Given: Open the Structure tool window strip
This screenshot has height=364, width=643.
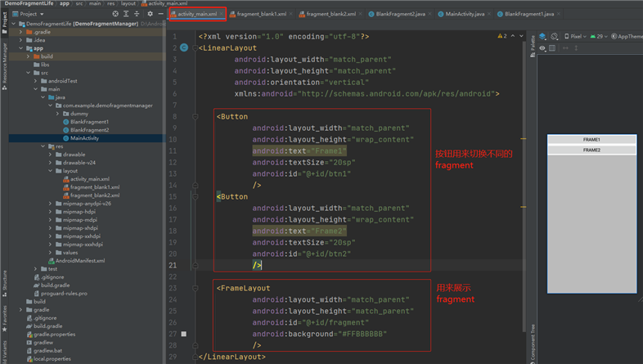Looking at the screenshot, I should click(x=5, y=283).
